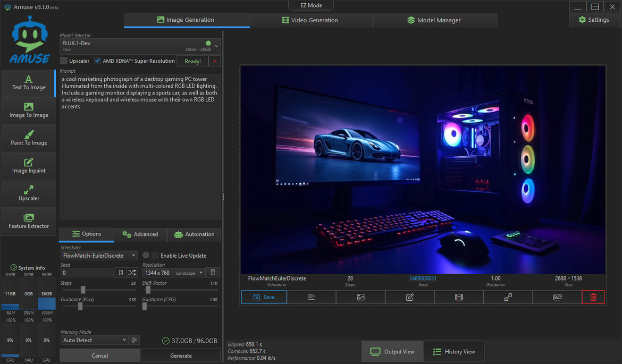
Task: Save the generated image
Action: pyautogui.click(x=264, y=297)
